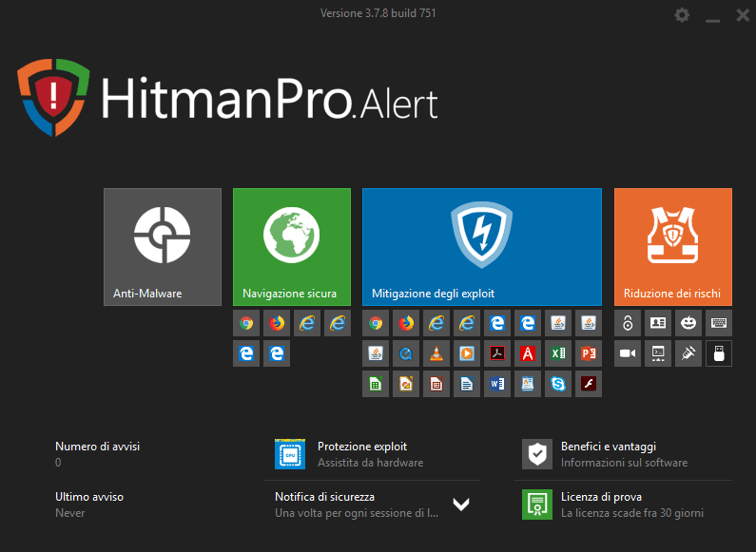The image size is (756, 552).
Task: Click the VLC media player icon
Action: [x=436, y=354]
